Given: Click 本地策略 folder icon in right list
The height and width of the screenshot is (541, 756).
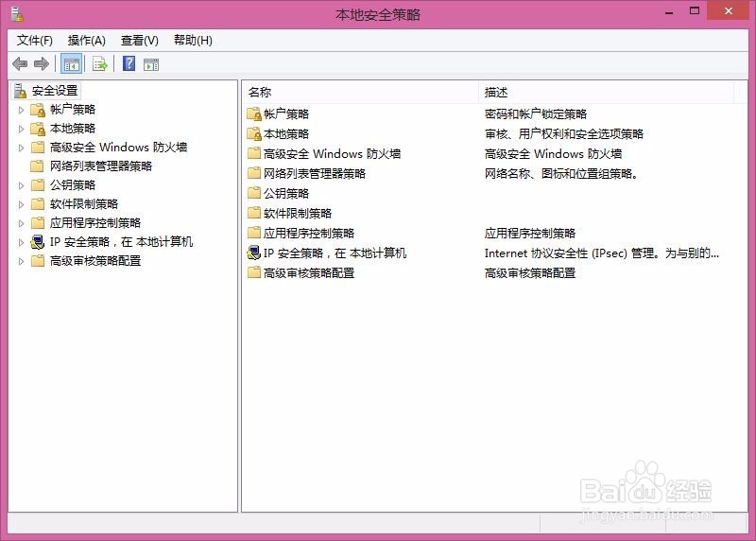Looking at the screenshot, I should [254, 133].
